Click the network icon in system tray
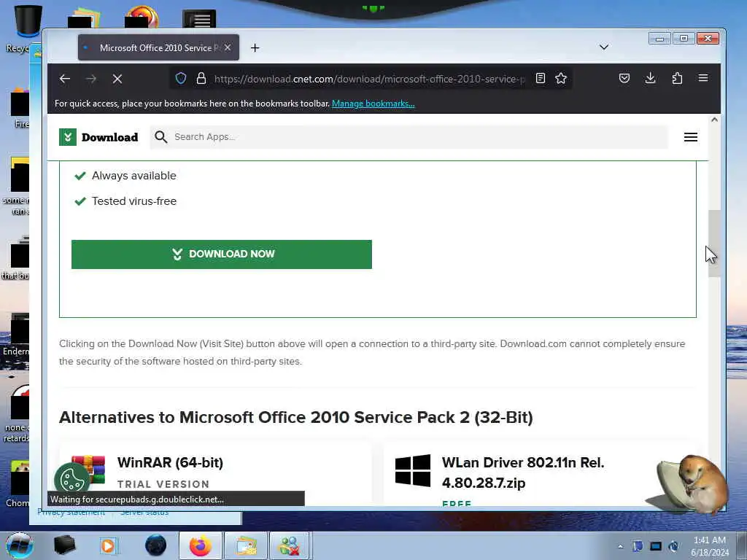Image resolution: width=747 pixels, height=560 pixels. point(656,546)
